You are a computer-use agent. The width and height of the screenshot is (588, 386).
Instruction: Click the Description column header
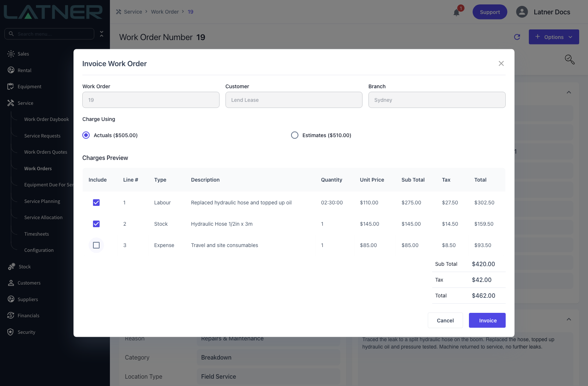coord(205,180)
